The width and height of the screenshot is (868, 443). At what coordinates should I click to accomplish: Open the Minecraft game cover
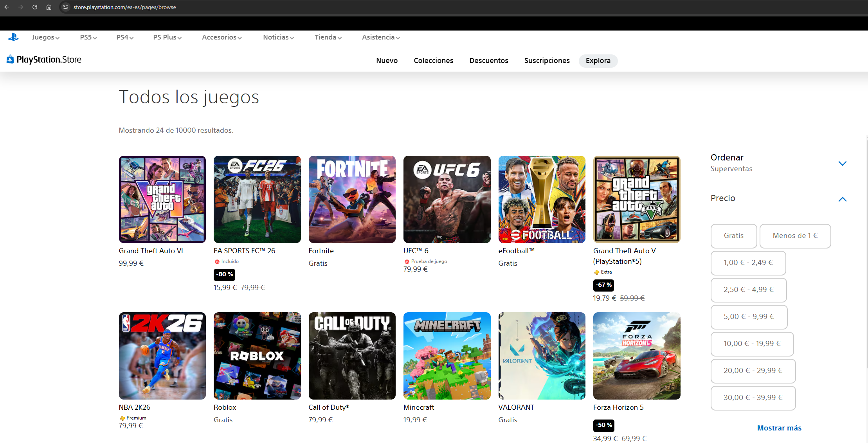[x=447, y=356]
